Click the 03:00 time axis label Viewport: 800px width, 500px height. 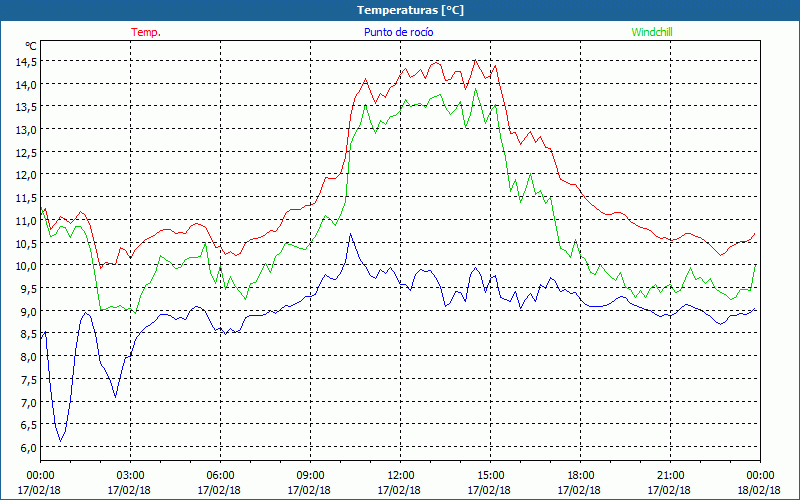tap(130, 476)
